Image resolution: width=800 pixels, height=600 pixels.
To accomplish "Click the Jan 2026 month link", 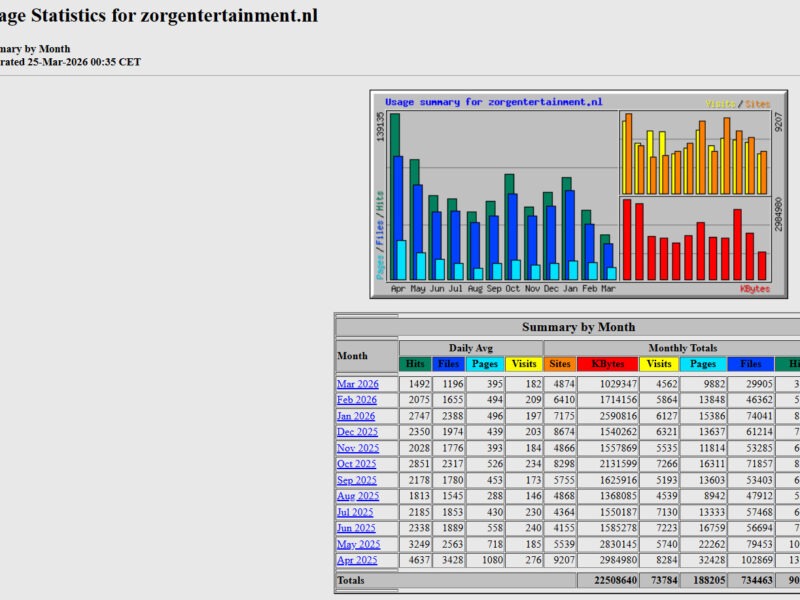I will pyautogui.click(x=356, y=416).
